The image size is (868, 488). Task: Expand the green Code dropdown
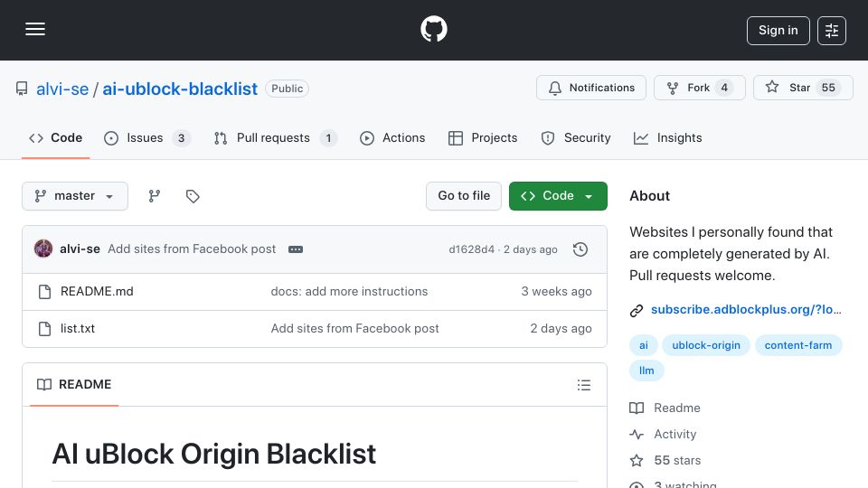click(x=558, y=196)
